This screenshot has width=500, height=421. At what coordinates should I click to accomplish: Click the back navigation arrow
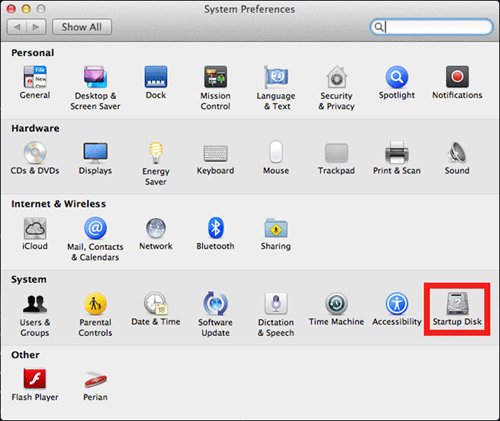(x=17, y=27)
